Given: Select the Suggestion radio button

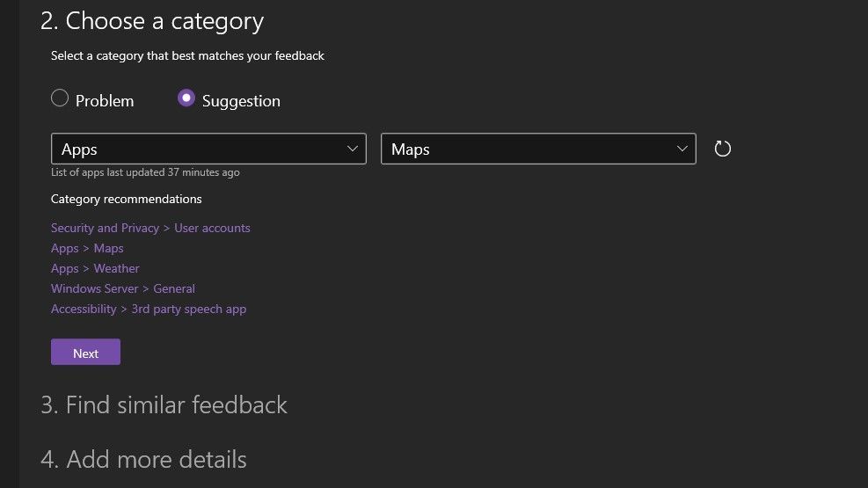Looking at the screenshot, I should pyautogui.click(x=186, y=98).
